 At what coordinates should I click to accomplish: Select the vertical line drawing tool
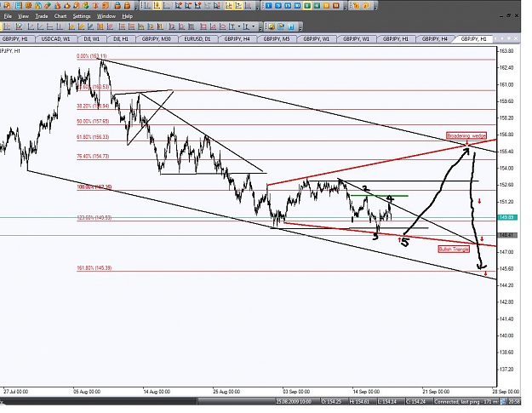[x=60, y=26]
